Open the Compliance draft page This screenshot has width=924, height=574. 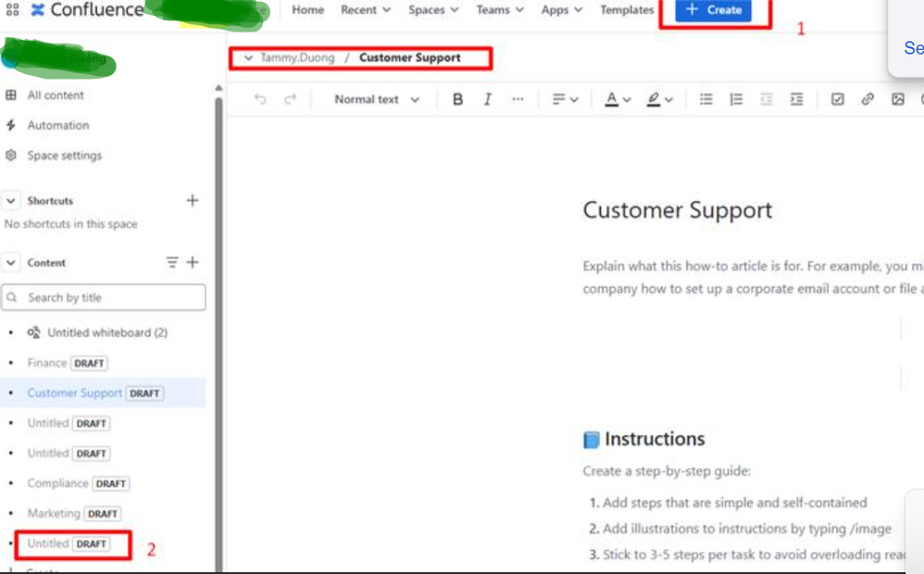click(57, 483)
